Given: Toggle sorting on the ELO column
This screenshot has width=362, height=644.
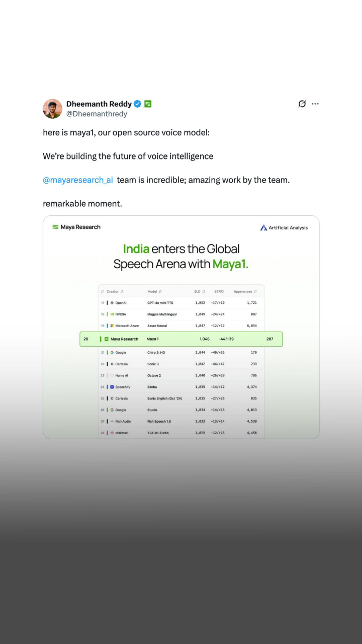Looking at the screenshot, I should (x=203, y=291).
